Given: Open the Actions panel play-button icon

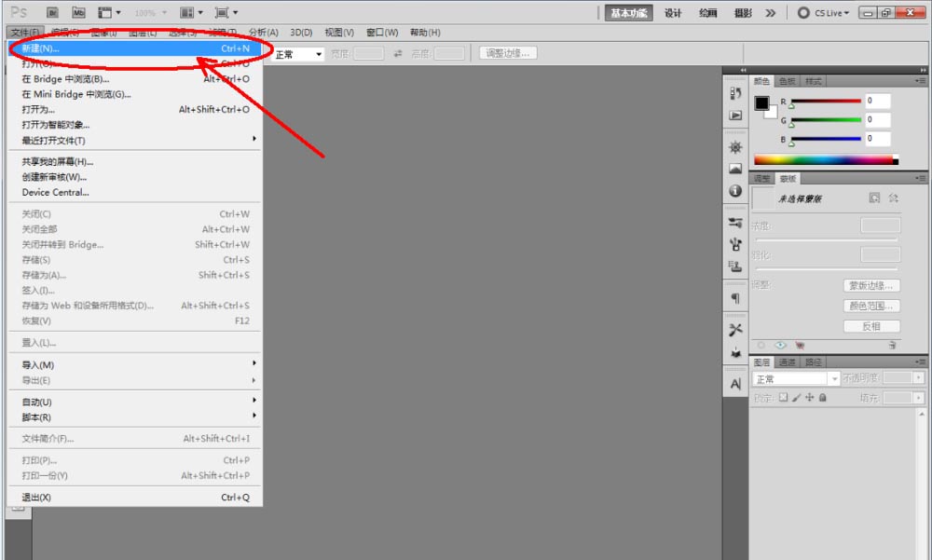Looking at the screenshot, I should 735,116.
